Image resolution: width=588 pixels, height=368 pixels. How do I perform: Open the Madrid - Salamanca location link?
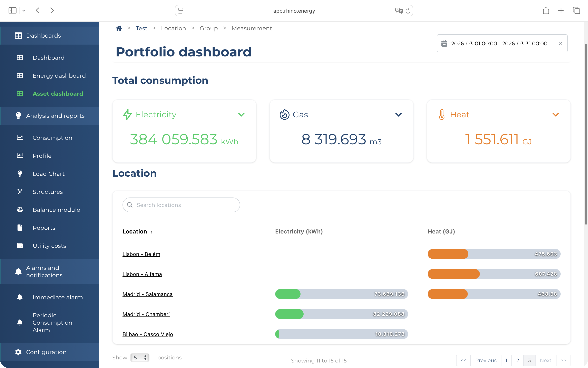(147, 294)
